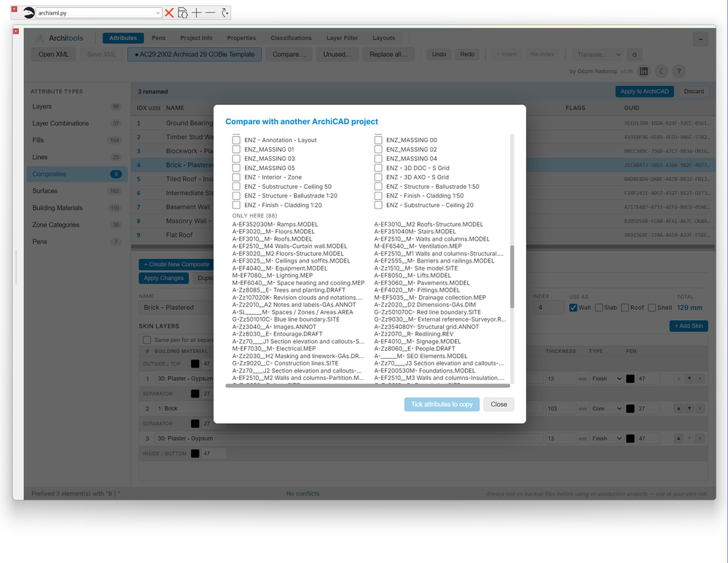Click the dialog's vertical scrollbar thumb

(x=512, y=276)
